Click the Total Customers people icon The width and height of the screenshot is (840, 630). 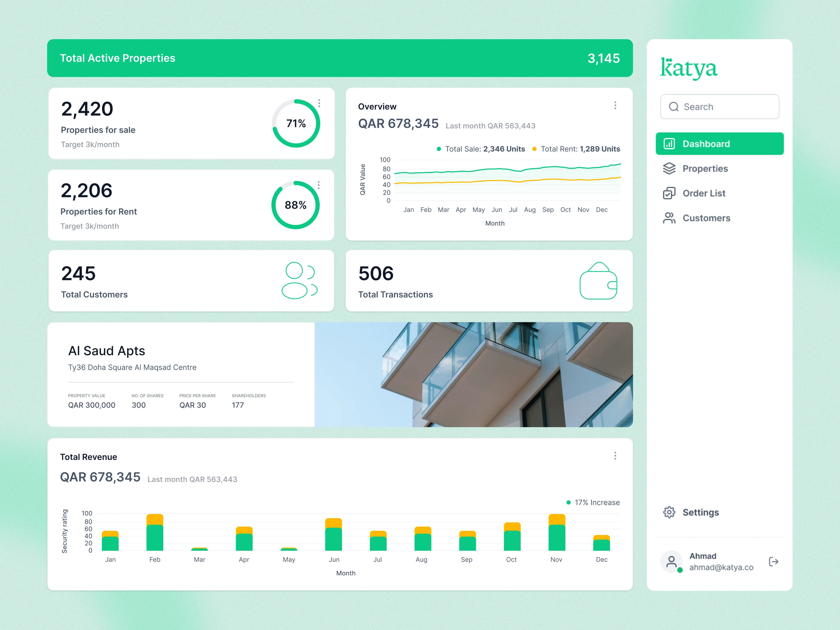[299, 280]
